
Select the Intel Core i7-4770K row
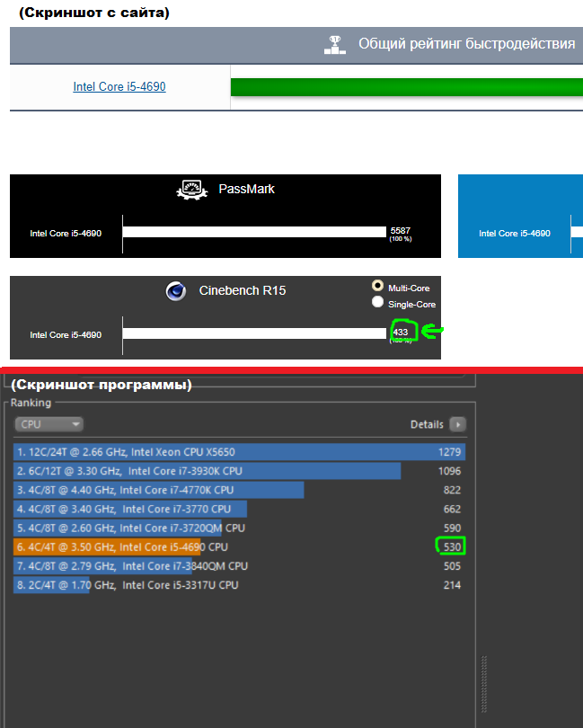[240, 490]
